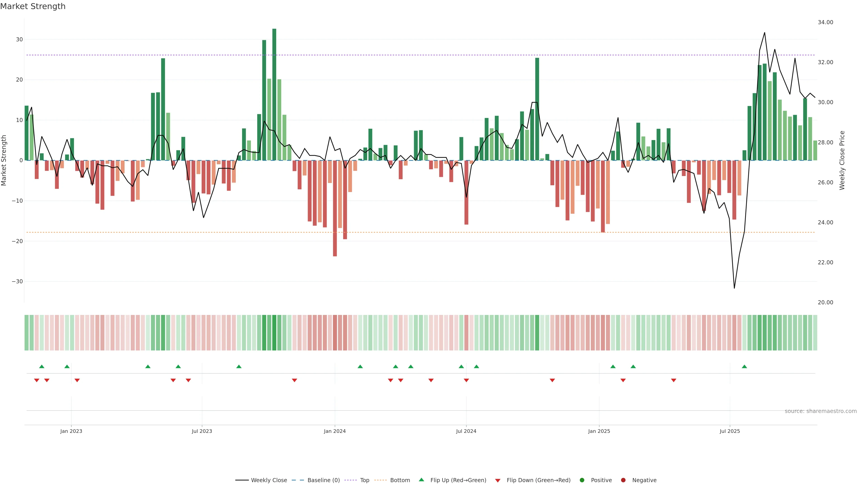Click the dark red Negative circle legend icon
The height and width of the screenshot is (488, 868).
pyautogui.click(x=623, y=480)
